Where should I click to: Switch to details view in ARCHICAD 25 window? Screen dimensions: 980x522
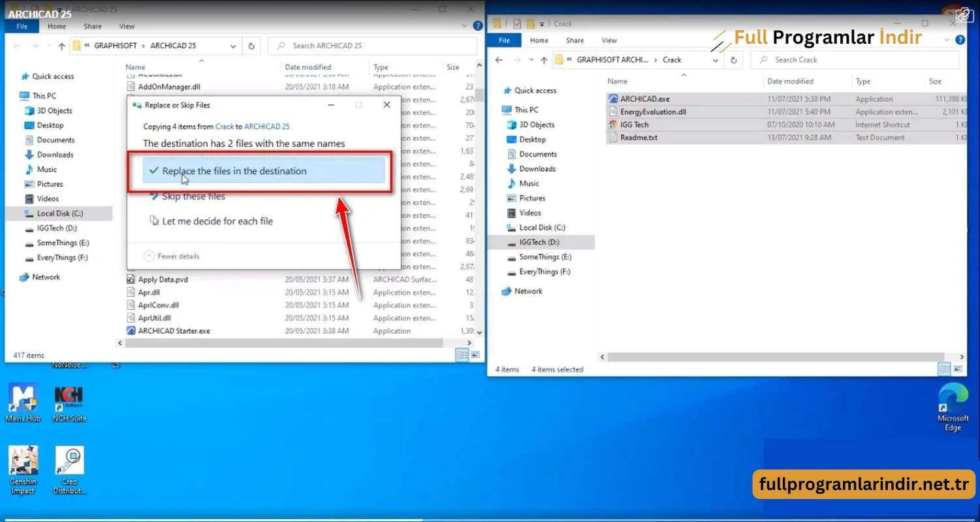(462, 355)
